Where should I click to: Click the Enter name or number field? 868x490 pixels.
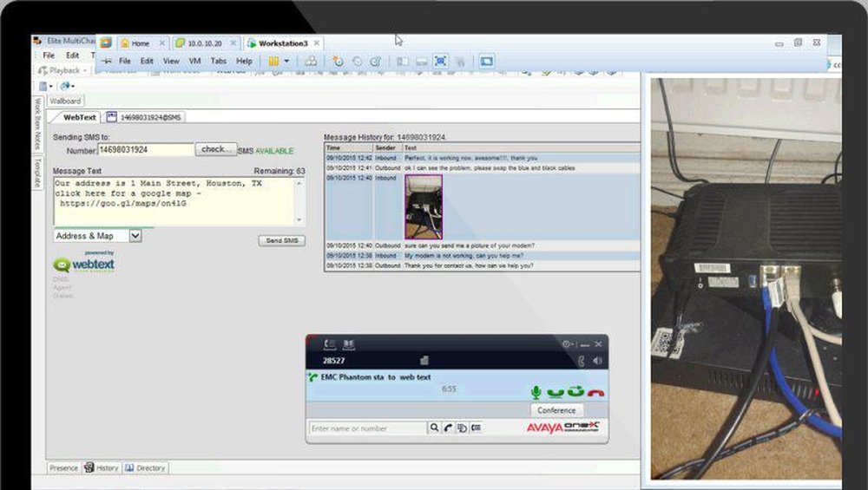pyautogui.click(x=368, y=428)
